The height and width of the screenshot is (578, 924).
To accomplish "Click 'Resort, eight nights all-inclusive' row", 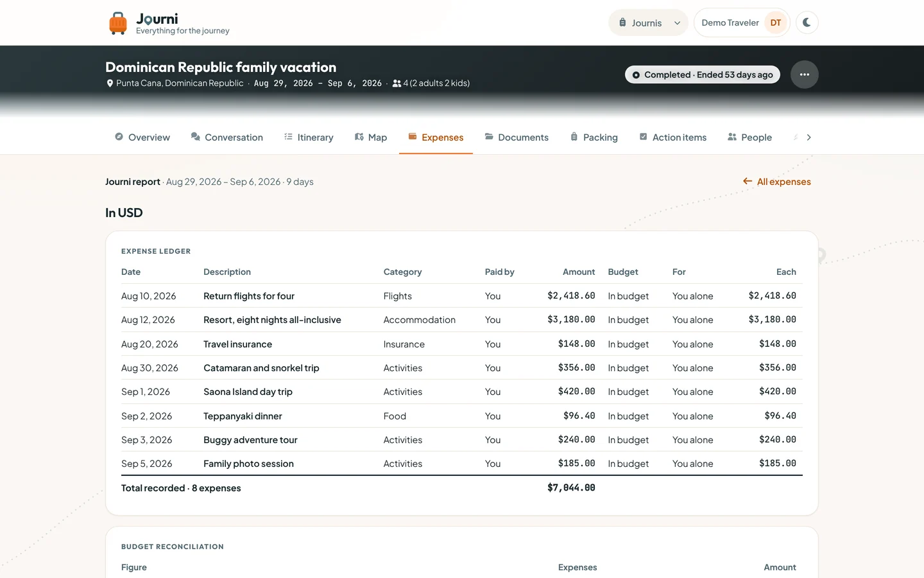I will coord(462,320).
